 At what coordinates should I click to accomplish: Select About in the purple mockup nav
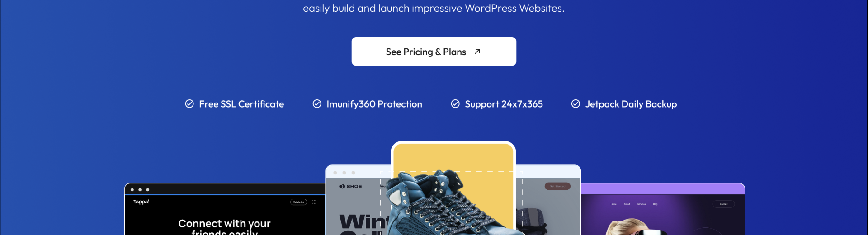pyautogui.click(x=627, y=204)
